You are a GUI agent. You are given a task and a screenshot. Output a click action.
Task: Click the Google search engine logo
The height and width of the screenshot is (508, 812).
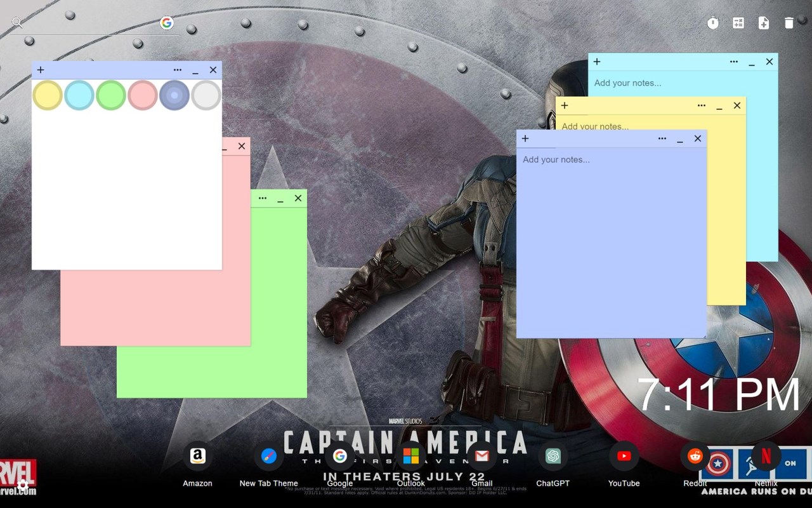(167, 23)
